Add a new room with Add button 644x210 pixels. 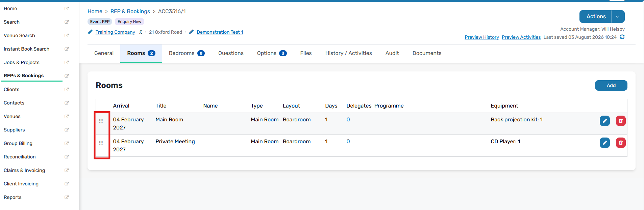click(611, 85)
